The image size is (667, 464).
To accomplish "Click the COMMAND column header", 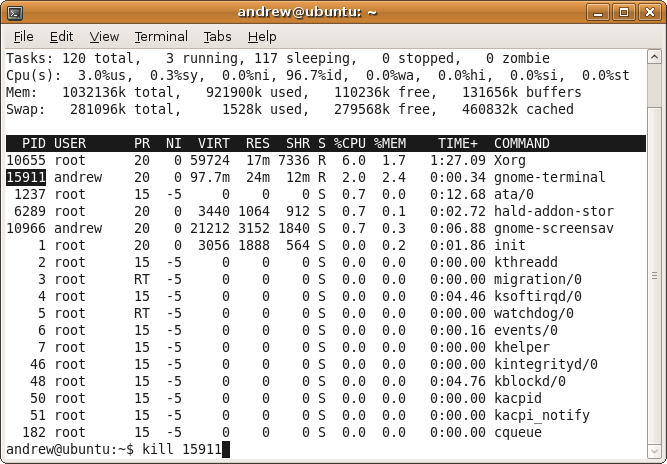I will (x=522, y=143).
